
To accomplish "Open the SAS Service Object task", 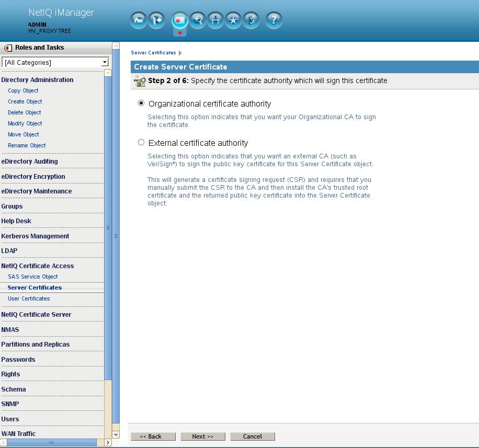I will (33, 277).
